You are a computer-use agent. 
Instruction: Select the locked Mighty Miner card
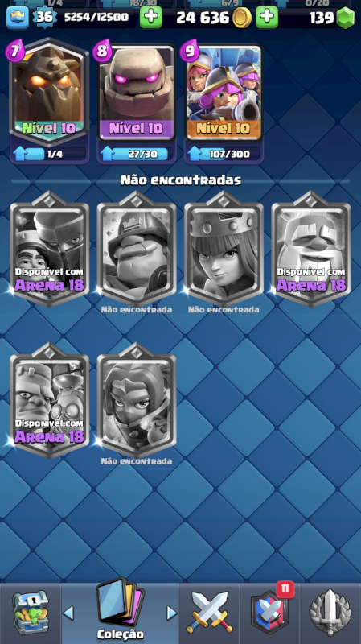click(137, 250)
